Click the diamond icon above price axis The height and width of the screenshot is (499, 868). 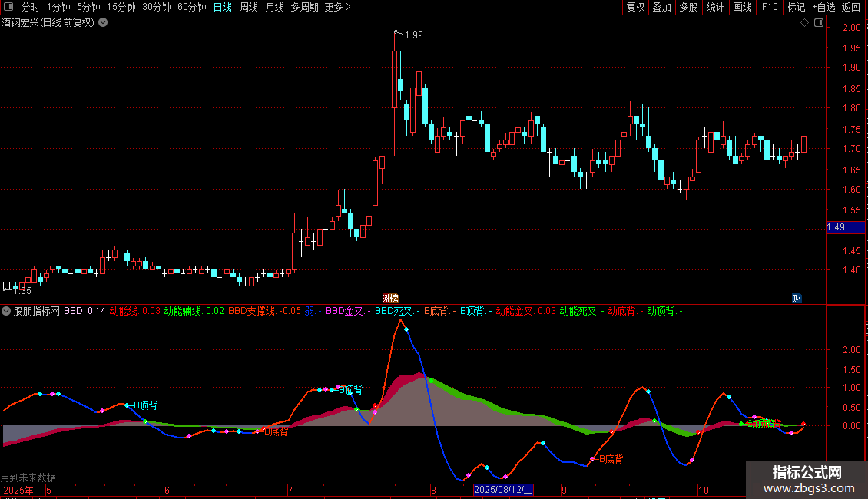point(805,23)
